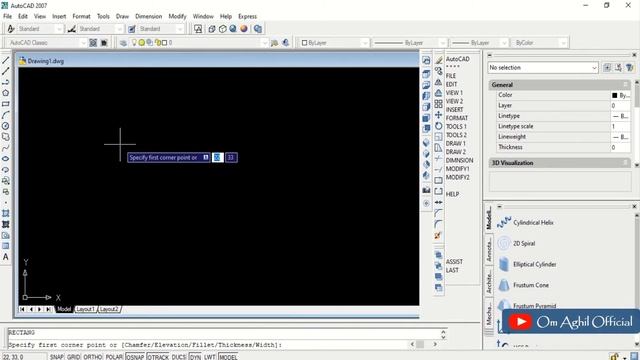This screenshot has height=360, width=640.
Task: Select the Mirror modify tool
Action: pyautogui.click(x=439, y=82)
